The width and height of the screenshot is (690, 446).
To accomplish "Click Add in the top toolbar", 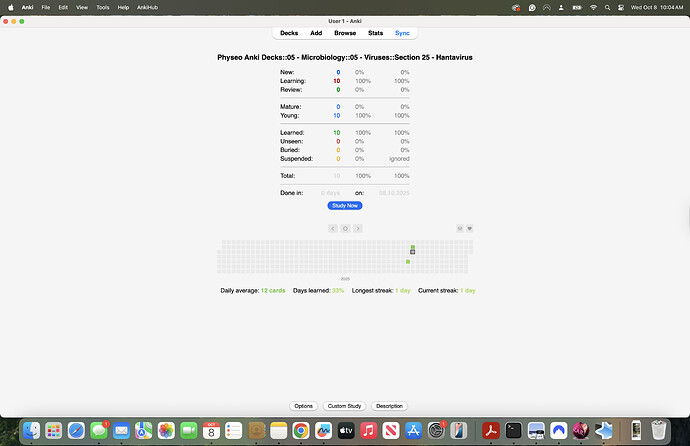I will (316, 33).
